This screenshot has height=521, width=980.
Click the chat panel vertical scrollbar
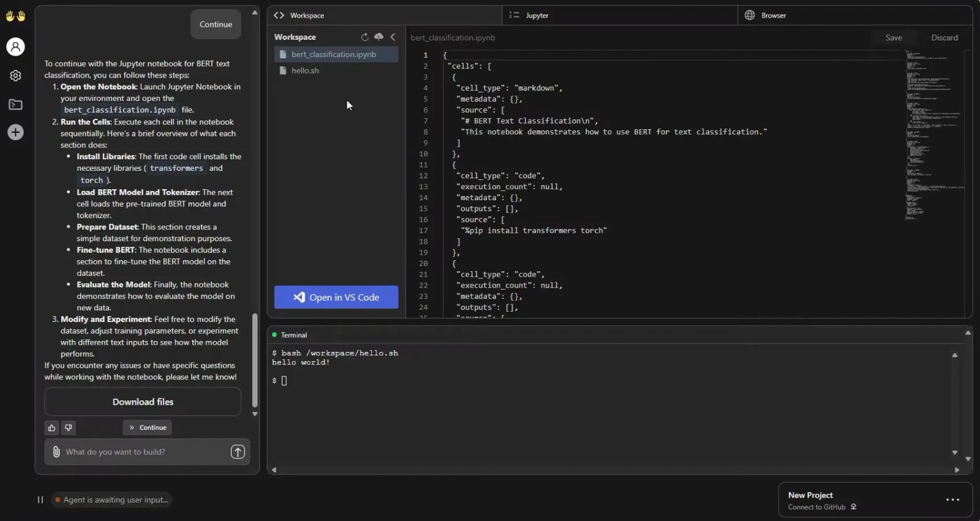point(255,360)
